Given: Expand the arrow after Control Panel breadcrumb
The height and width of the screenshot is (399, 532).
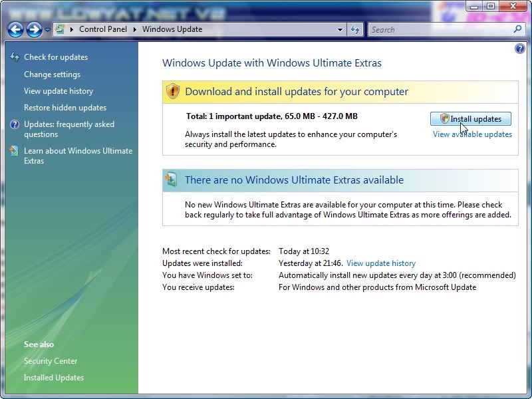Looking at the screenshot, I should (x=135, y=29).
